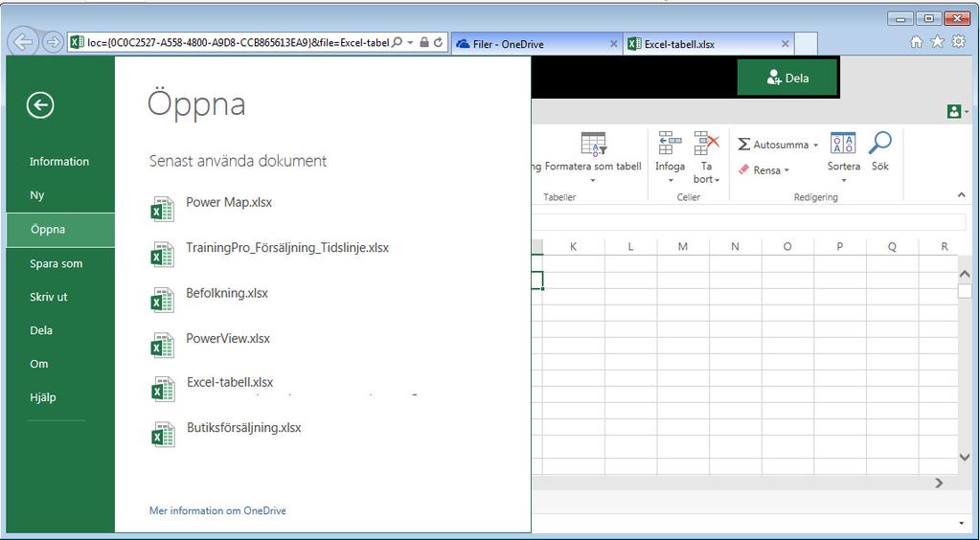Collapse the ribbon with chevron
980x540 pixels.
pyautogui.click(x=961, y=195)
